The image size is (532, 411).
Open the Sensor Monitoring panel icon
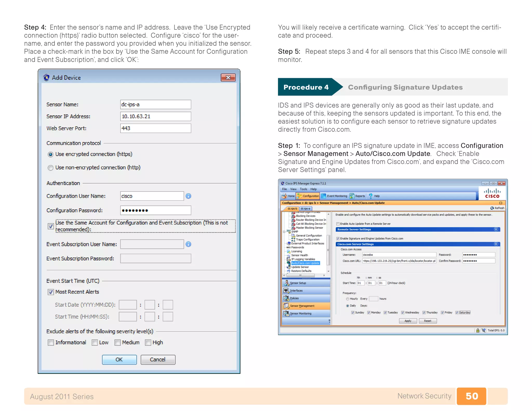click(287, 313)
